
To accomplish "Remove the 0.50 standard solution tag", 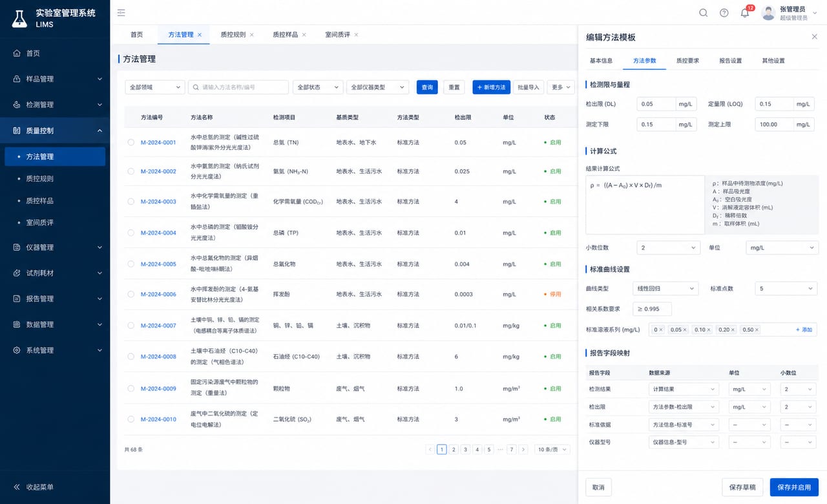I will (x=759, y=330).
